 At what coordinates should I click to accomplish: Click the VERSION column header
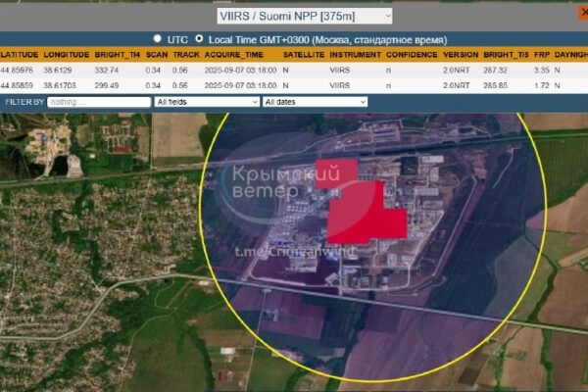(x=461, y=55)
